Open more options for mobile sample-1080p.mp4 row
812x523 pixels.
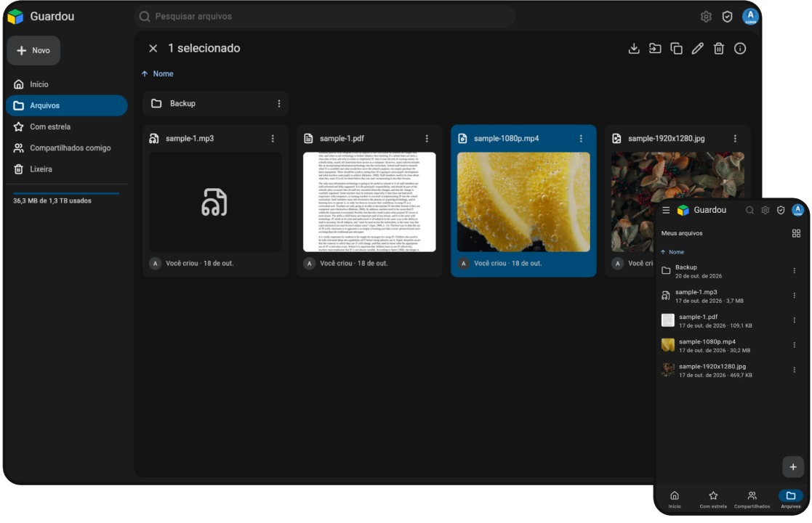[x=795, y=345]
